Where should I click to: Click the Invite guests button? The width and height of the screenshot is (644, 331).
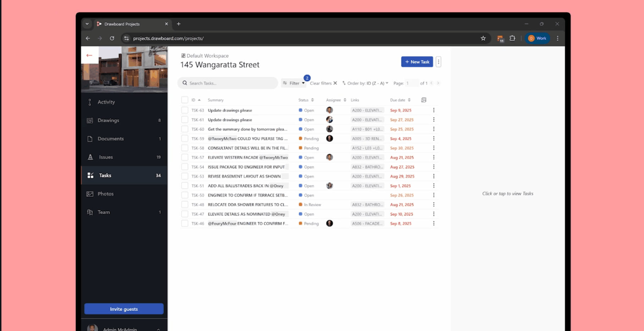pos(124,309)
